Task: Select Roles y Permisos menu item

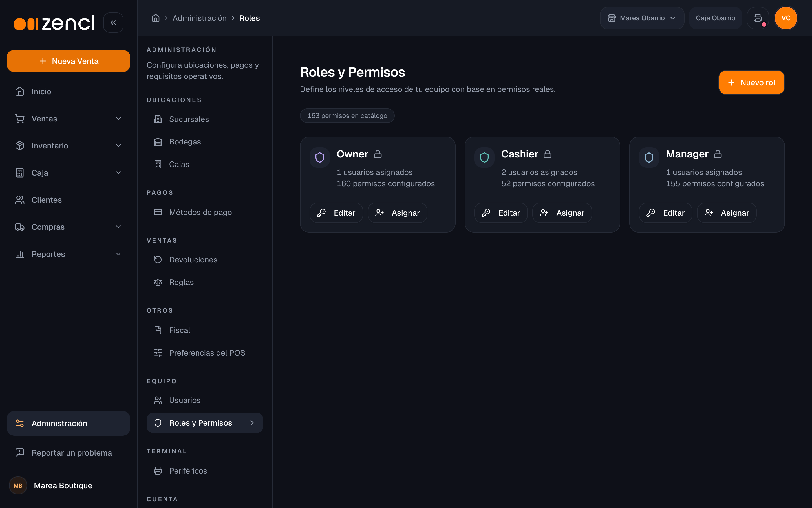Action: point(205,423)
